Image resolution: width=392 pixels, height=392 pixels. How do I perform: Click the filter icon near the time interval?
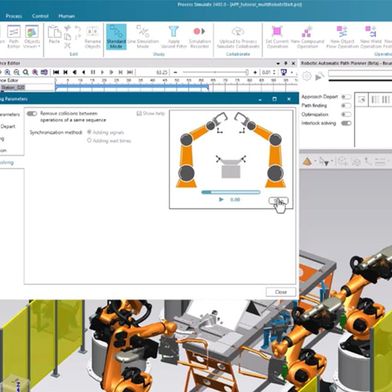pos(283,72)
